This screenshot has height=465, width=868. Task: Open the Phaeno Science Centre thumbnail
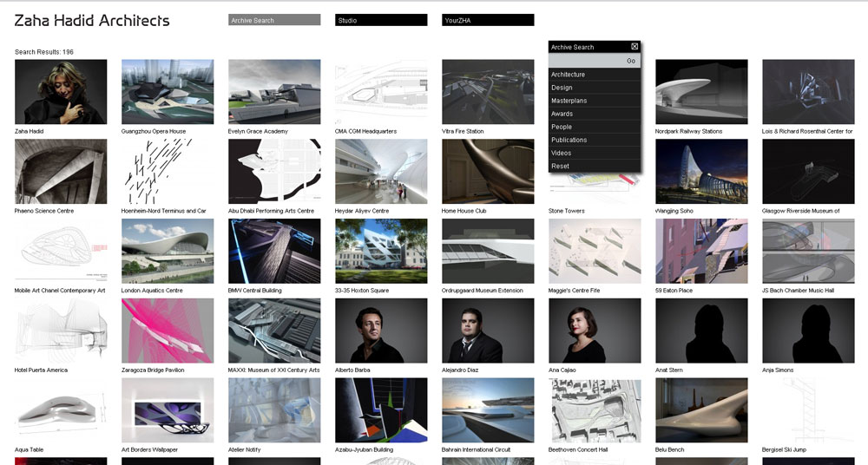point(61,172)
